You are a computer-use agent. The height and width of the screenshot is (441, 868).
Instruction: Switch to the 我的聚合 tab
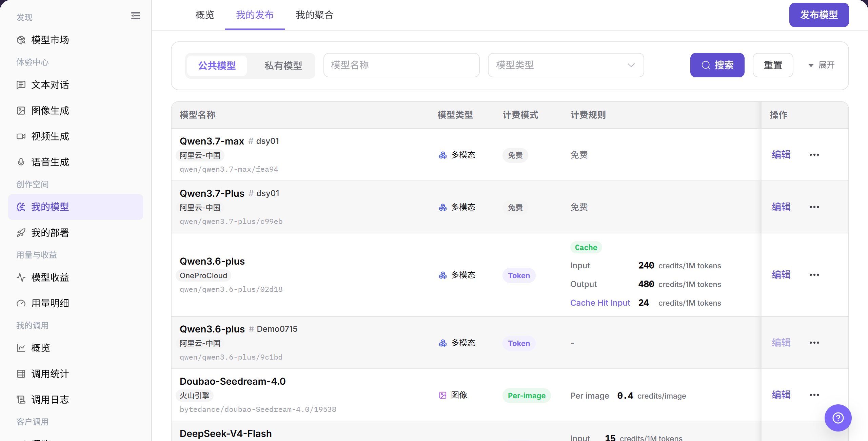pyautogui.click(x=315, y=15)
